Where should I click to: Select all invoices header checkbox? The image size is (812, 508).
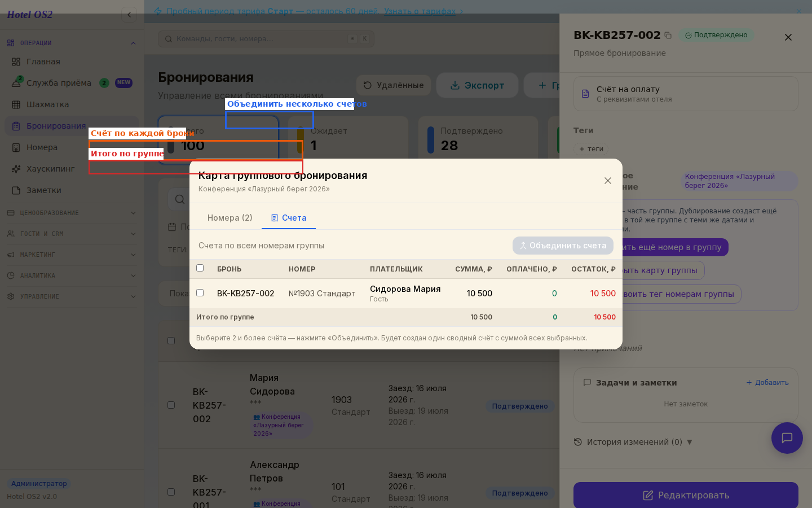(200, 268)
